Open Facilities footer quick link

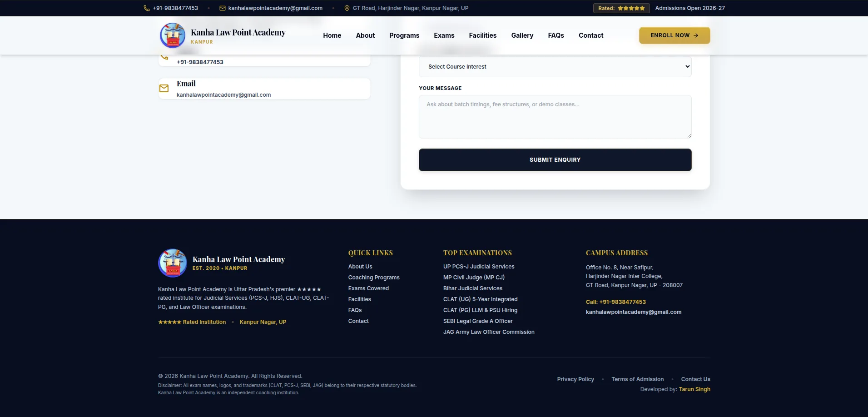(x=360, y=299)
